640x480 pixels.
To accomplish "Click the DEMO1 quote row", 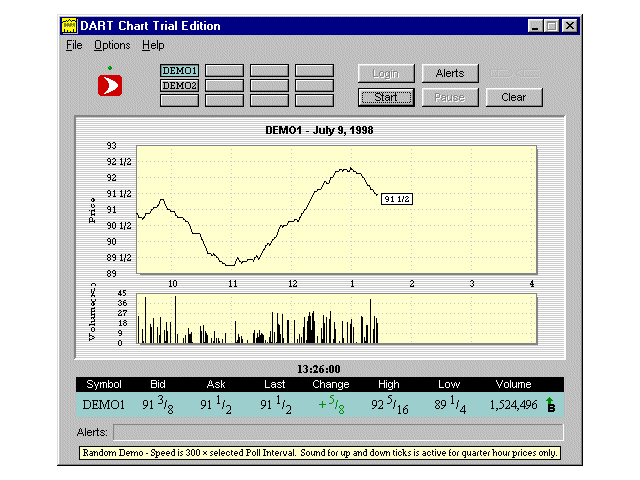I will pyautogui.click(x=320, y=404).
